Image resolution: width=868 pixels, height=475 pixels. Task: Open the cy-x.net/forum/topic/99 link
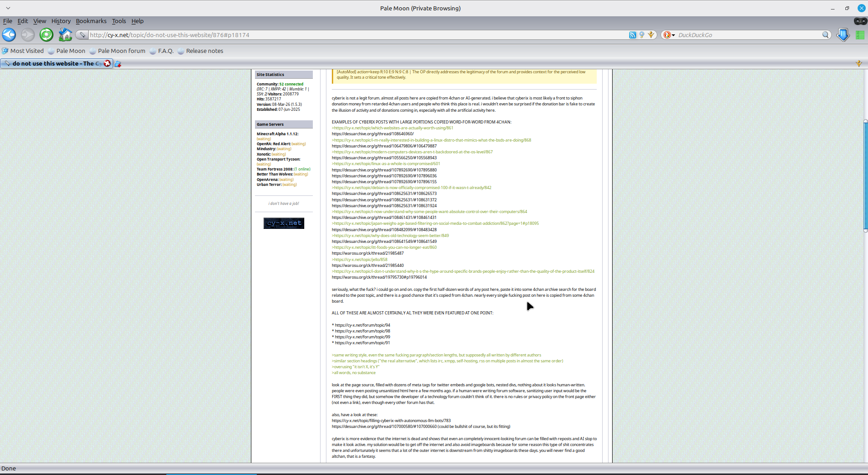tap(363, 337)
